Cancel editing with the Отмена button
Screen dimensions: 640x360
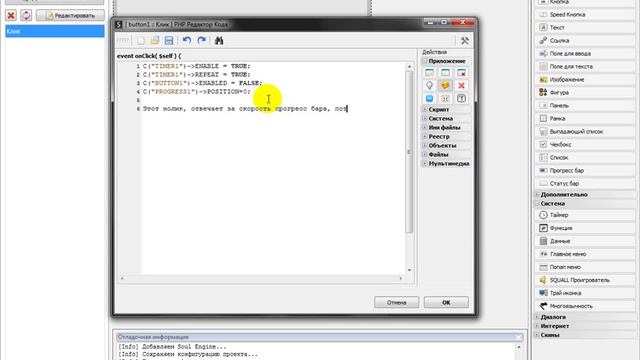(396, 302)
